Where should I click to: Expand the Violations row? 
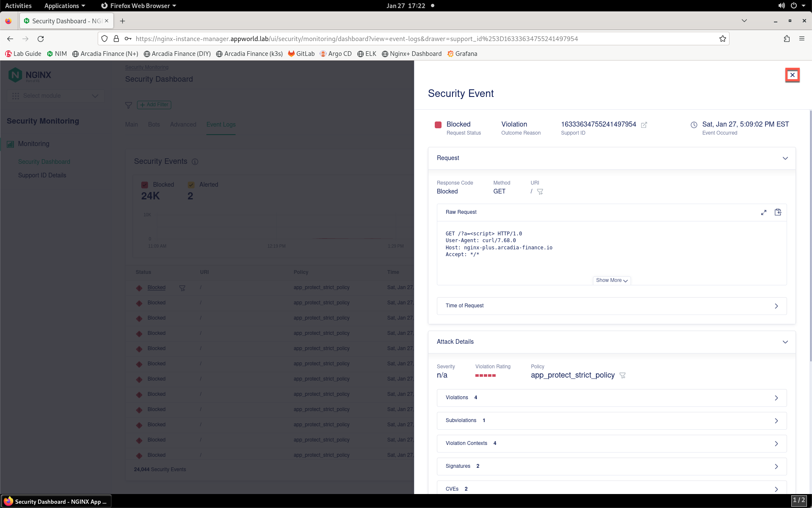(612, 398)
